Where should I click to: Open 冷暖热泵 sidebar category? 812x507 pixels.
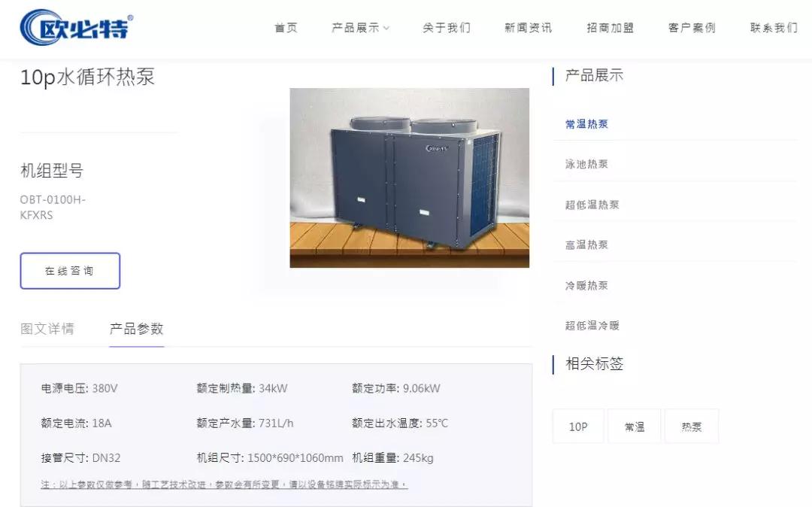pyautogui.click(x=586, y=285)
